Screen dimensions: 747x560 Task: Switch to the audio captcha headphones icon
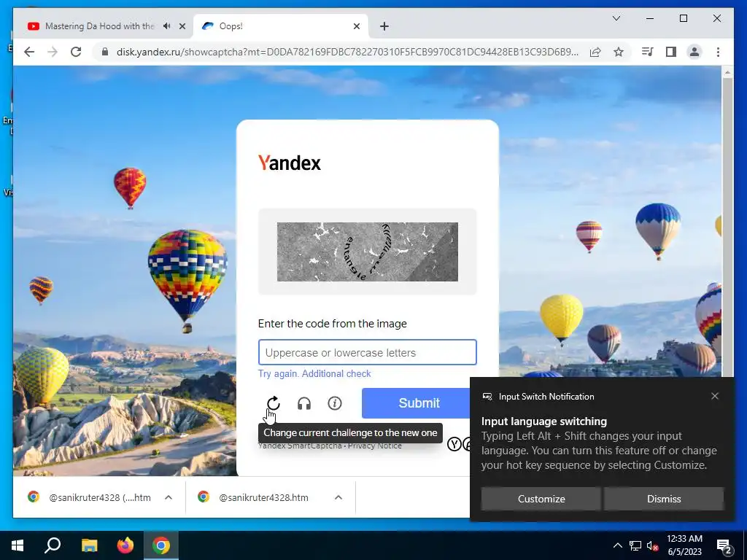click(x=304, y=404)
